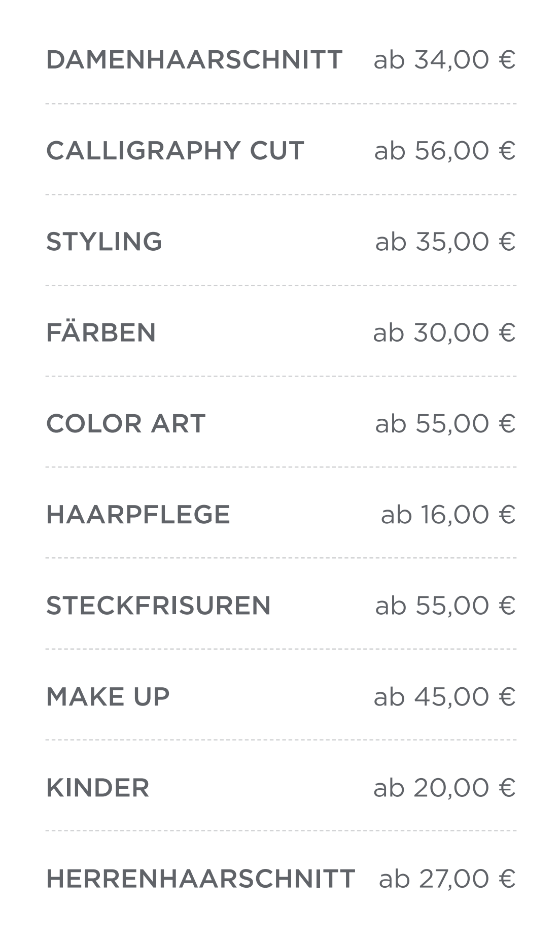Select the Color Art 'ab 55,00 €' price
Viewport: 560px width, 939px height.
(x=445, y=424)
